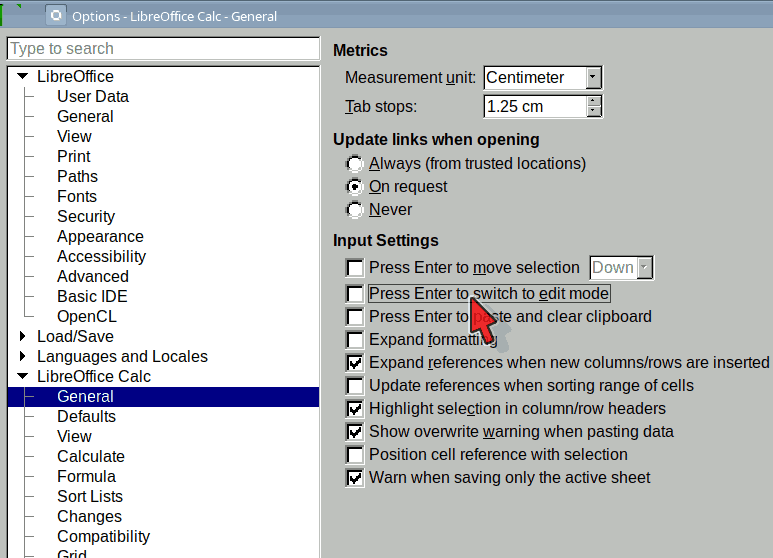773x558 pixels.
Task: Decrease the Tab stops value
Action: click(594, 111)
